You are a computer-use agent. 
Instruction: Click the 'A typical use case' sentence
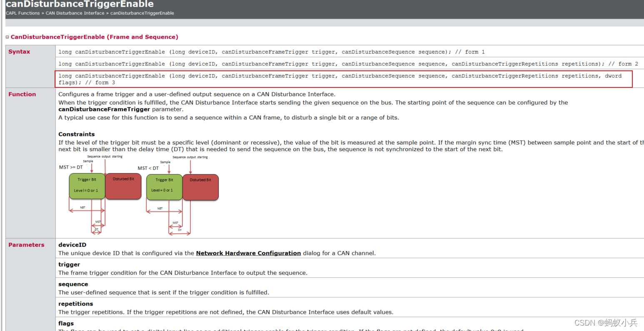(229, 118)
